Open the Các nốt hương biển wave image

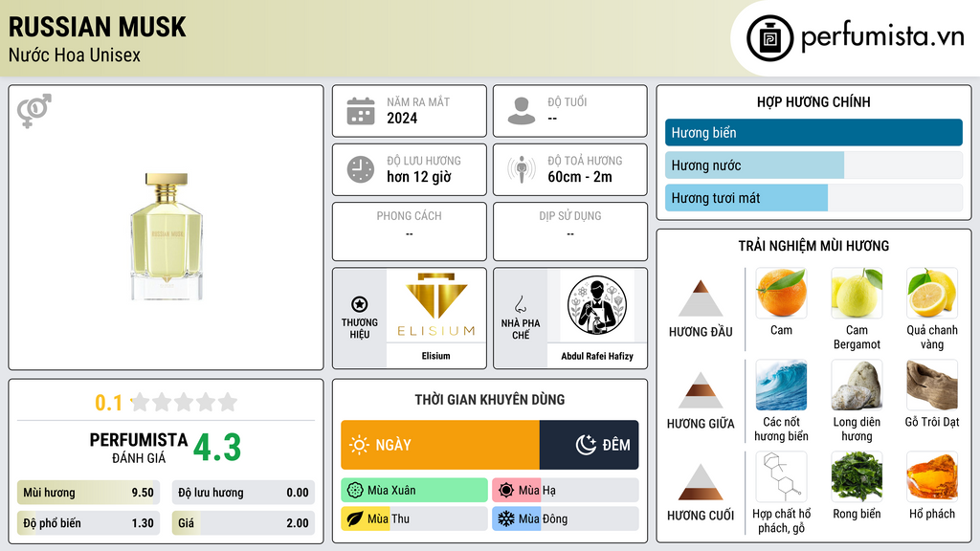click(781, 385)
